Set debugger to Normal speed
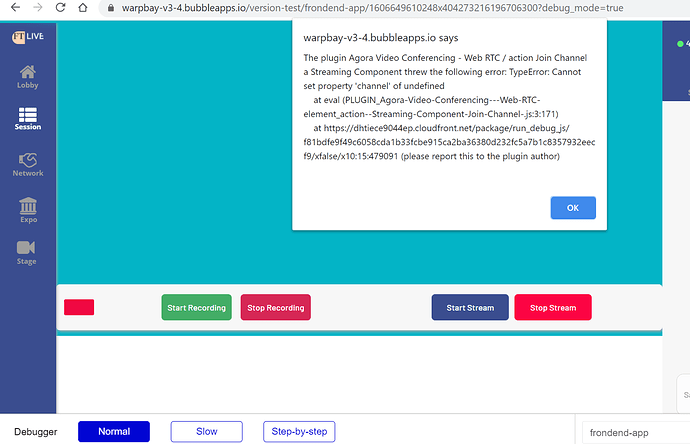Image resolution: width=690 pixels, height=444 pixels. coord(114,431)
